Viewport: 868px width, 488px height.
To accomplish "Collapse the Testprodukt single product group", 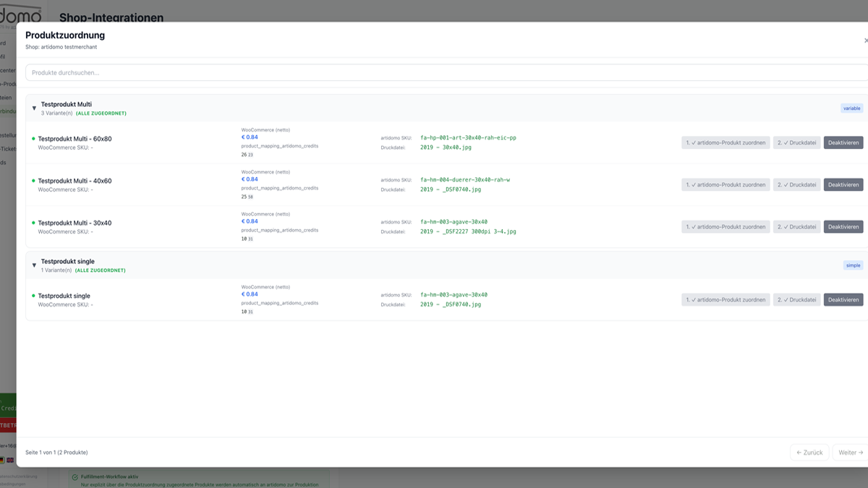I will pos(34,265).
